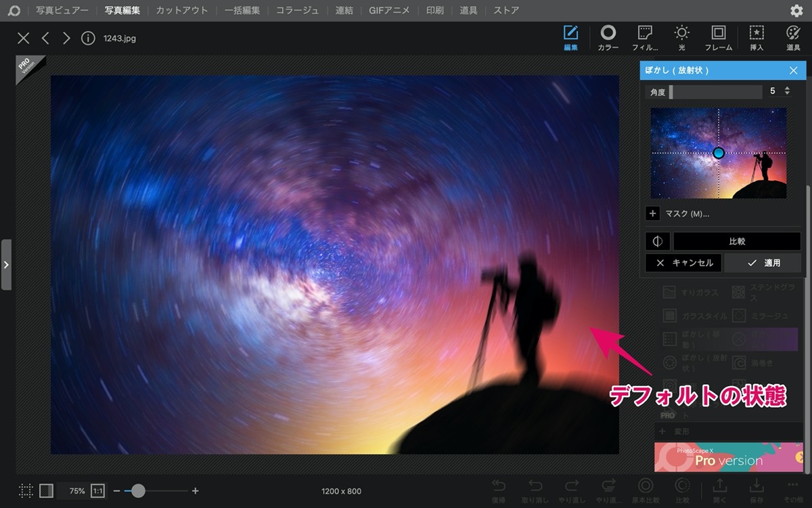This screenshot has height=508, width=812.
Task: Click the 開く open file icon
Action: 720,491
